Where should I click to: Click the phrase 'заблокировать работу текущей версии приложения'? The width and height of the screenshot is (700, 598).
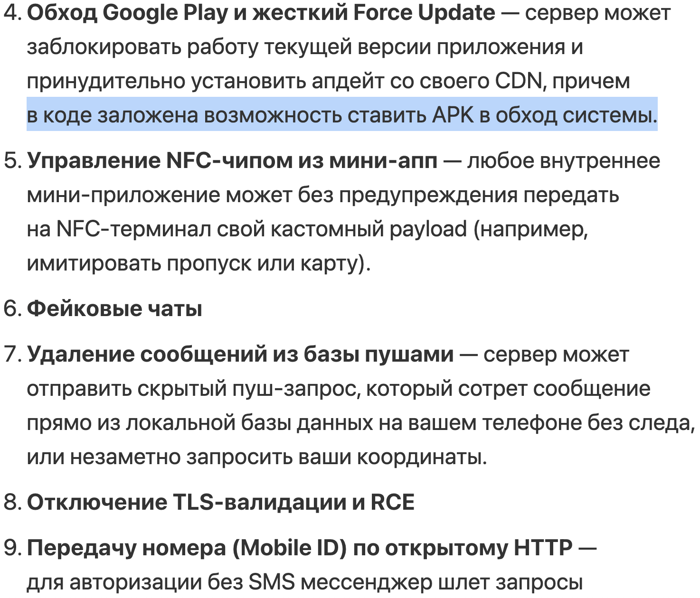[296, 47]
